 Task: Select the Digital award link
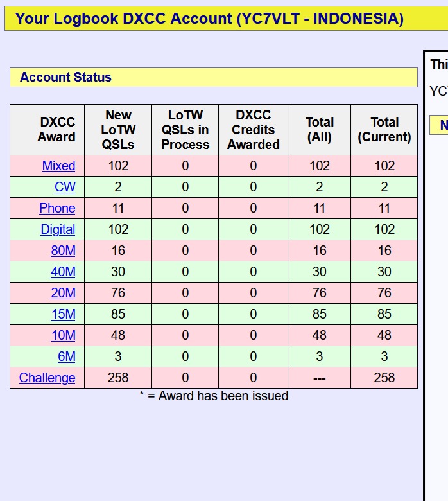pos(58,229)
